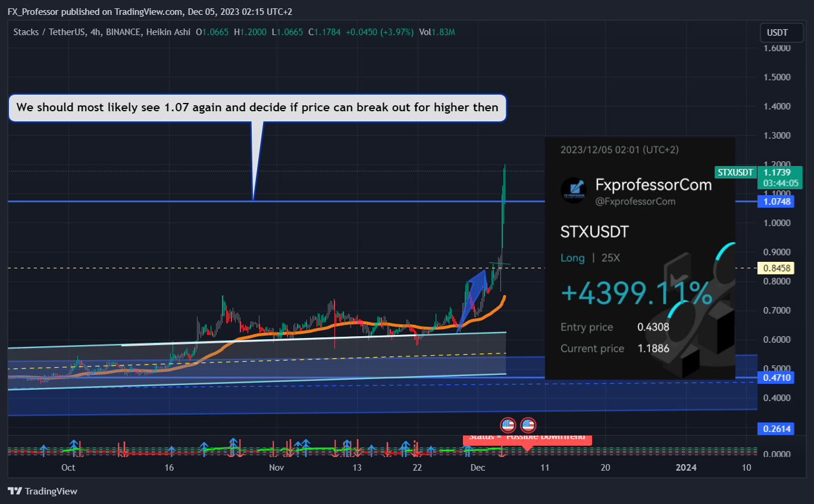Screen dimensions: 814x504
Task: Click the @FxprofessorCom handle
Action: (x=635, y=202)
